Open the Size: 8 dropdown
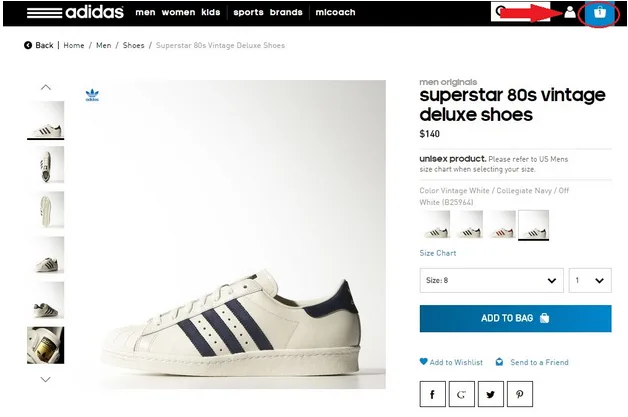Image resolution: width=628 pixels, height=417 pixels. click(491, 281)
